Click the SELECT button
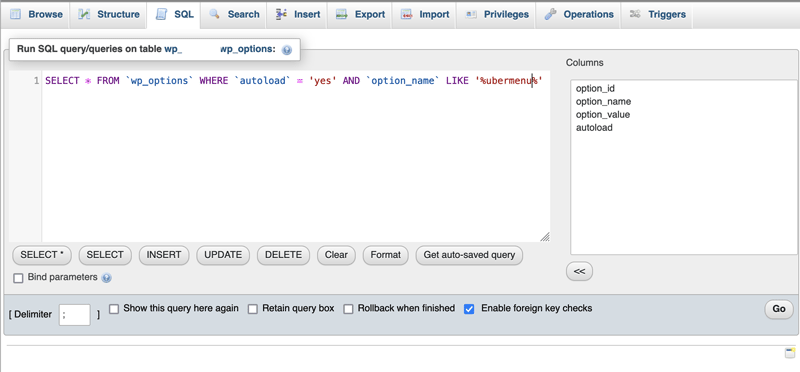 coord(105,255)
